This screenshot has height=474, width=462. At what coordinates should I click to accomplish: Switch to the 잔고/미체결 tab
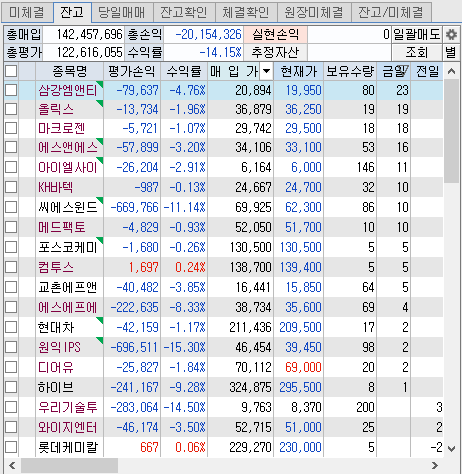(x=391, y=12)
